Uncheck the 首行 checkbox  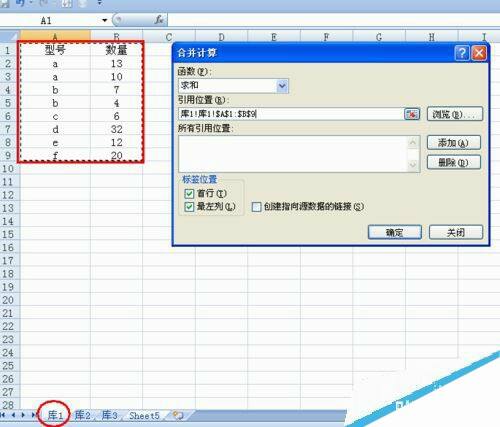[x=189, y=194]
